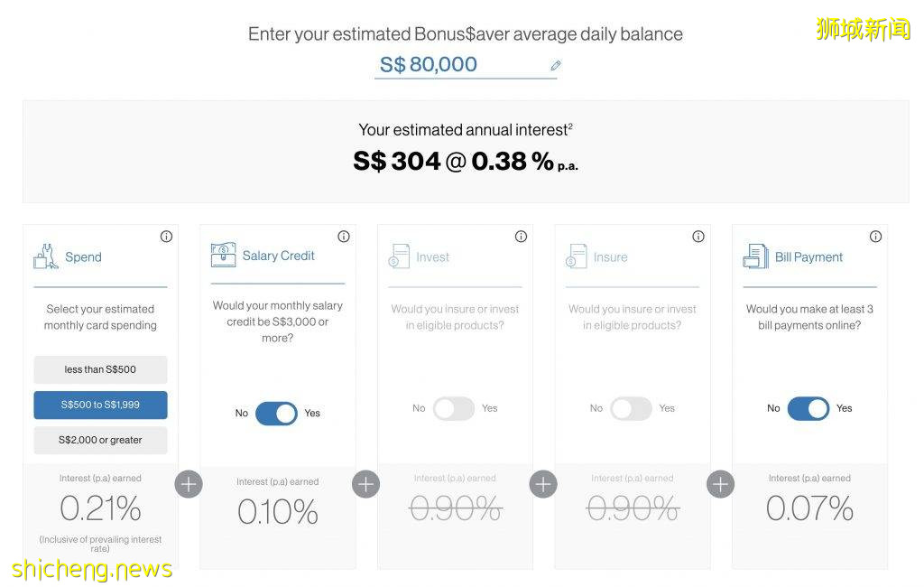Click the Salary Credit wallet icon
Screen dimensions: 924x587
(x=223, y=256)
